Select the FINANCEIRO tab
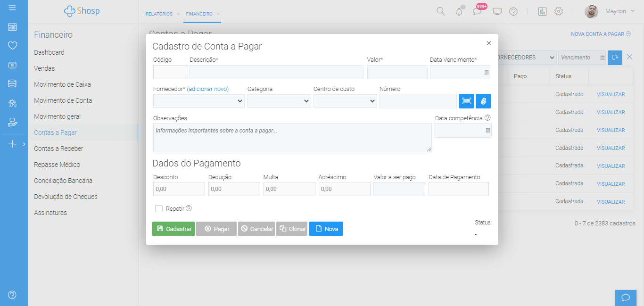The height and width of the screenshot is (306, 644). [x=199, y=14]
